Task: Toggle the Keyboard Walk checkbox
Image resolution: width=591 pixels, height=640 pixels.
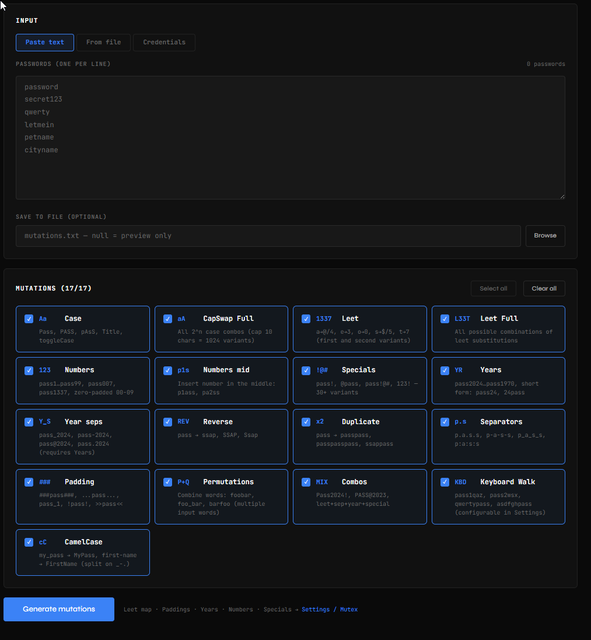Action: tap(444, 482)
